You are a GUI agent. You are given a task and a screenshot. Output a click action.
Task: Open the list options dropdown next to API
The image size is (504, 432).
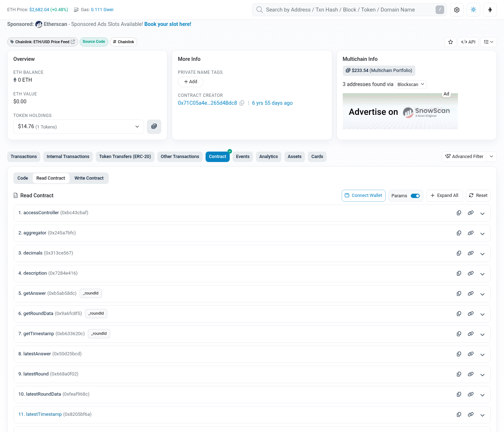pos(489,42)
